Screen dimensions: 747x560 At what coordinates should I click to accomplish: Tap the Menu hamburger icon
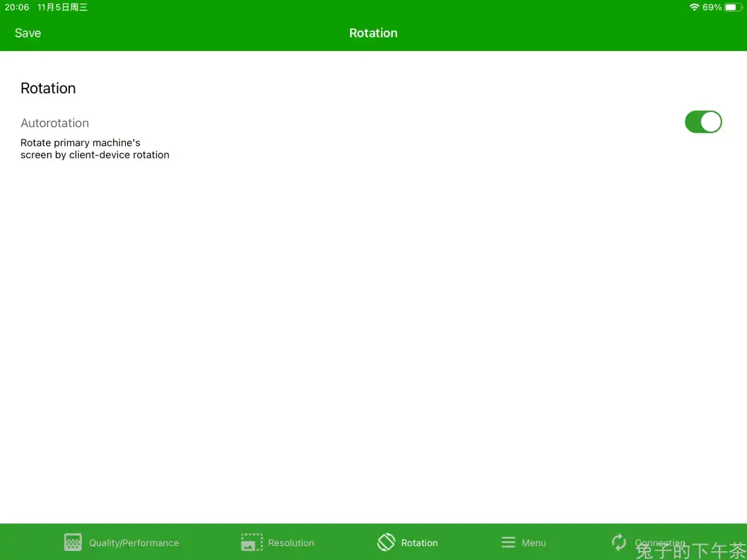(508, 543)
